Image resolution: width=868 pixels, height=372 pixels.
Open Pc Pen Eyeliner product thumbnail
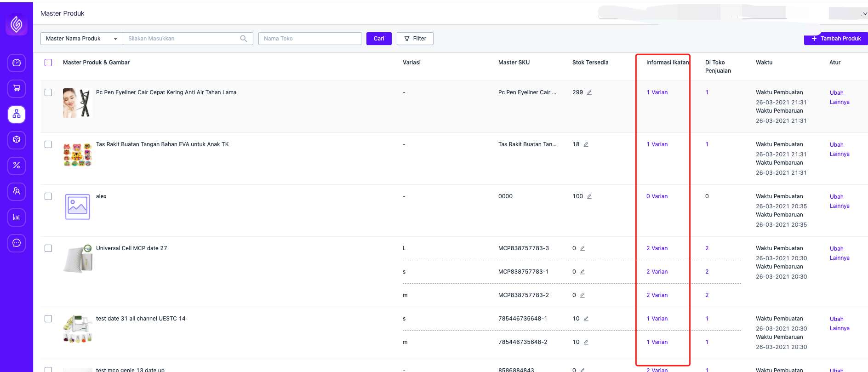(78, 103)
